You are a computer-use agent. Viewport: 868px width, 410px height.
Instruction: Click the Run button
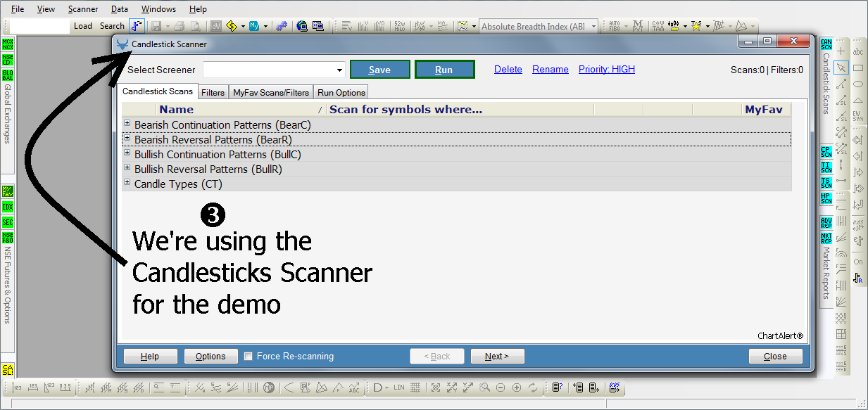pos(444,70)
